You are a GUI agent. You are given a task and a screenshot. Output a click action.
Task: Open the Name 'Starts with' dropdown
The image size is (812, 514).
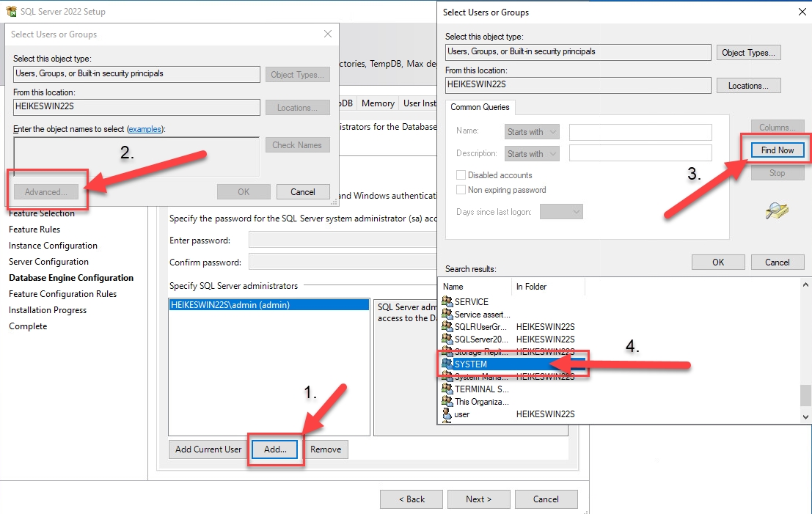532,131
